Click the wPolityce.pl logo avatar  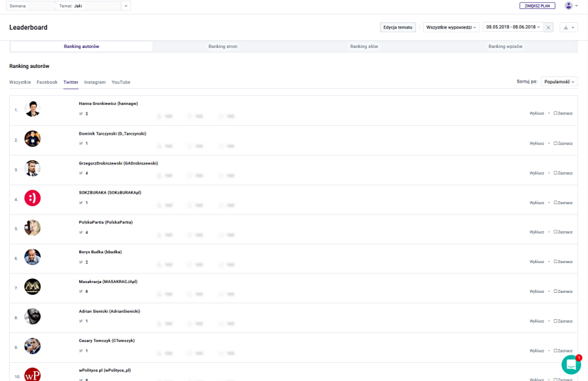pyautogui.click(x=33, y=375)
